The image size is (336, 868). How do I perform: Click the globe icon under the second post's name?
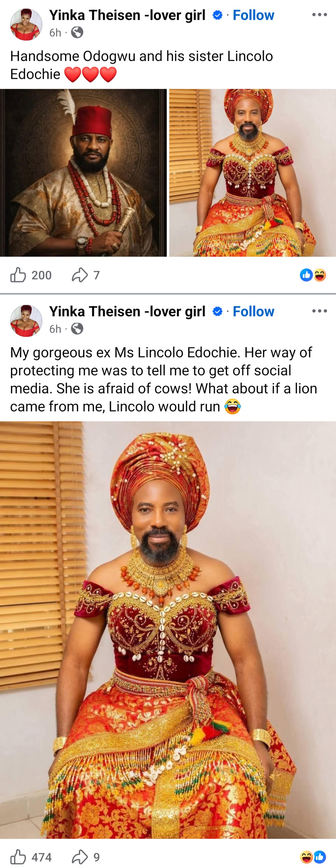77,329
